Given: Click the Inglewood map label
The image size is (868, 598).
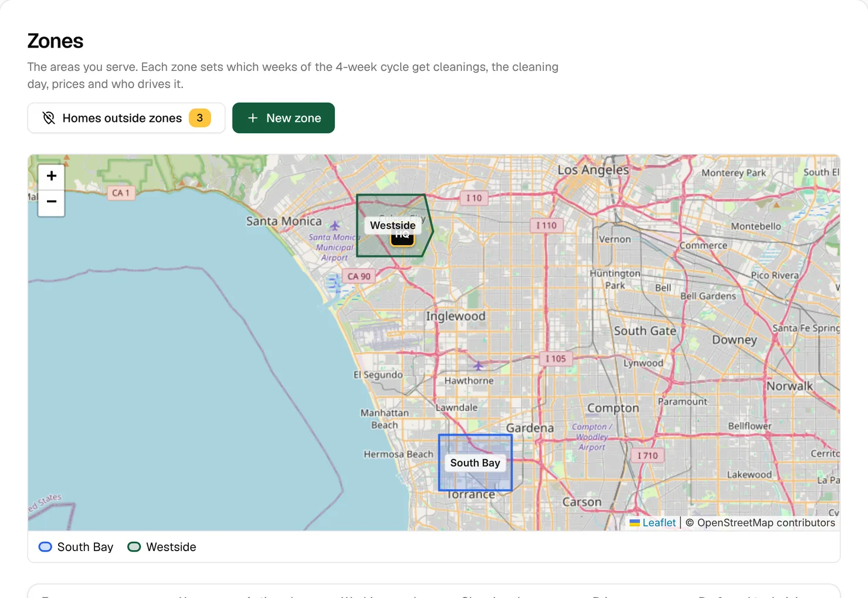Looking at the screenshot, I should pos(456,316).
